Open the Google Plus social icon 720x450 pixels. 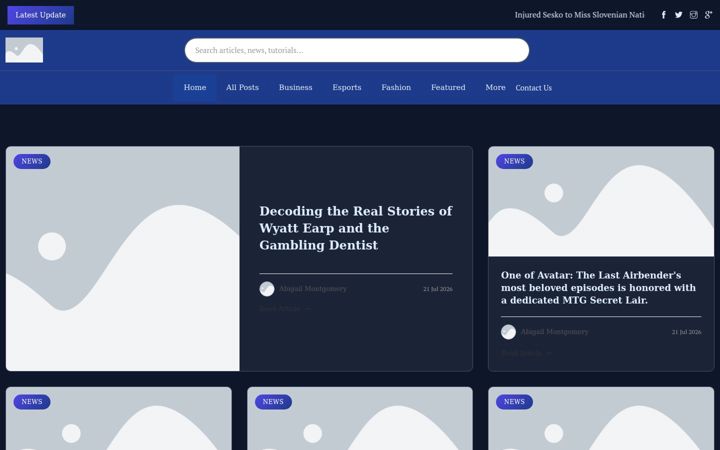[x=709, y=15]
